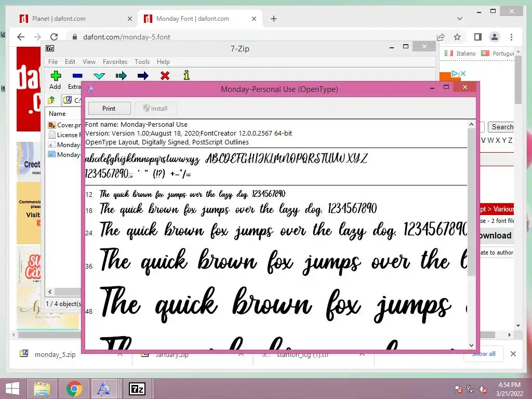Click the Download button on dafont page
The image size is (532, 399).
pos(496,235)
